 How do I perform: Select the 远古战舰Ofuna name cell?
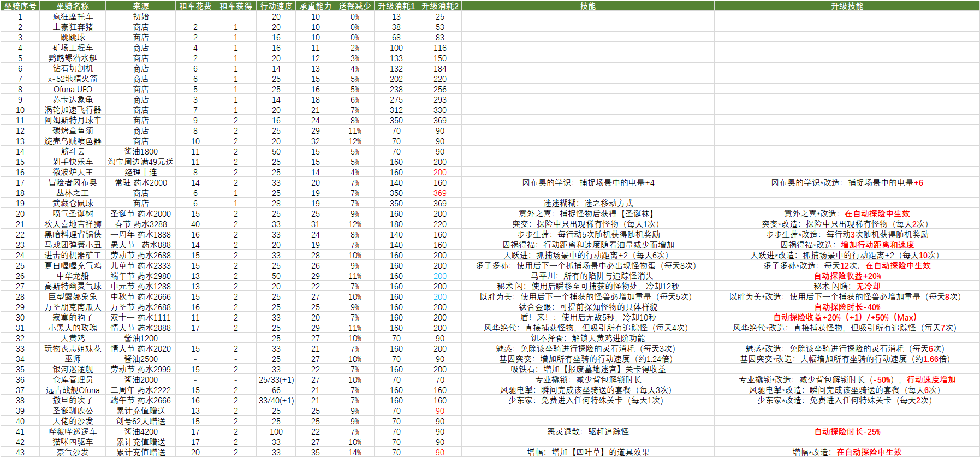click(73, 390)
